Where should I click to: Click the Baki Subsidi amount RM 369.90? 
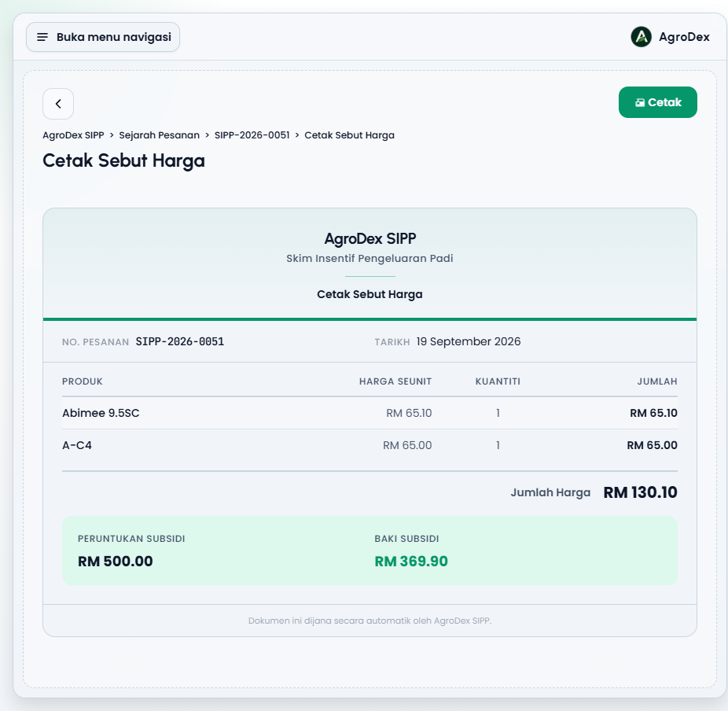pyautogui.click(x=411, y=561)
